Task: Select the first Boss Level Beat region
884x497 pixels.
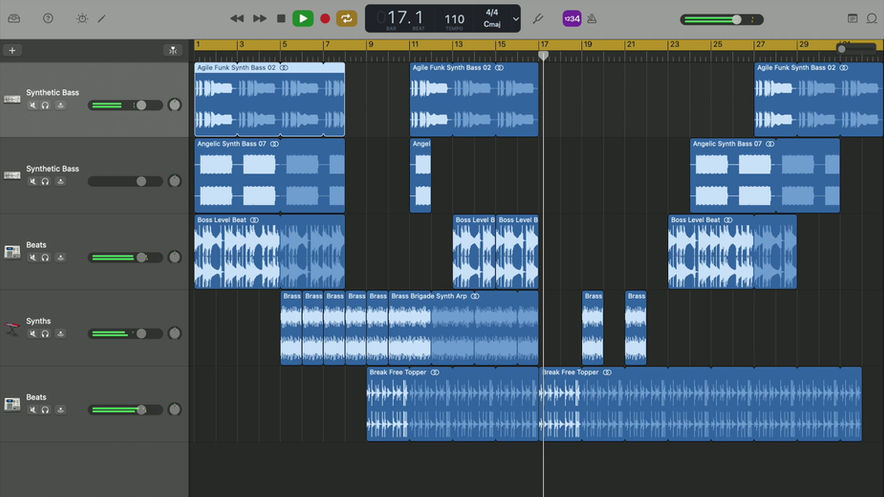Action: pyautogui.click(x=269, y=251)
